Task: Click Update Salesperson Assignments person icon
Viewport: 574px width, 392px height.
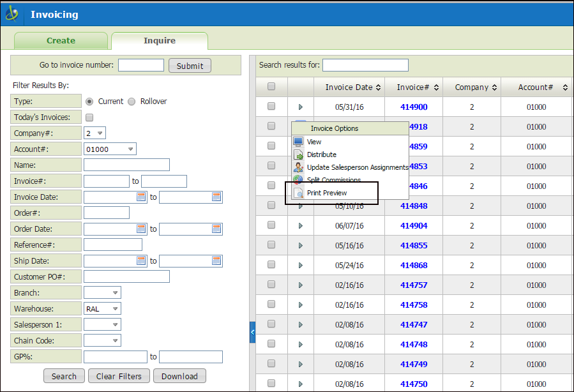Action: coord(298,167)
